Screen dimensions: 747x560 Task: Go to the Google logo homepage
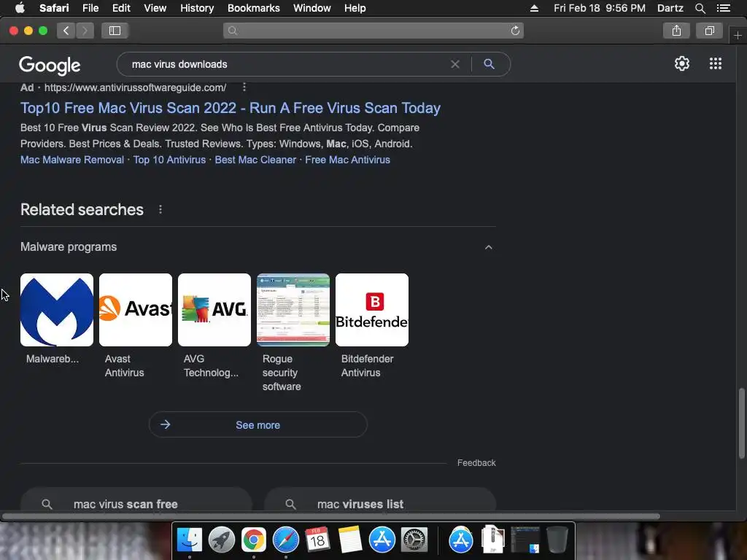(50, 65)
